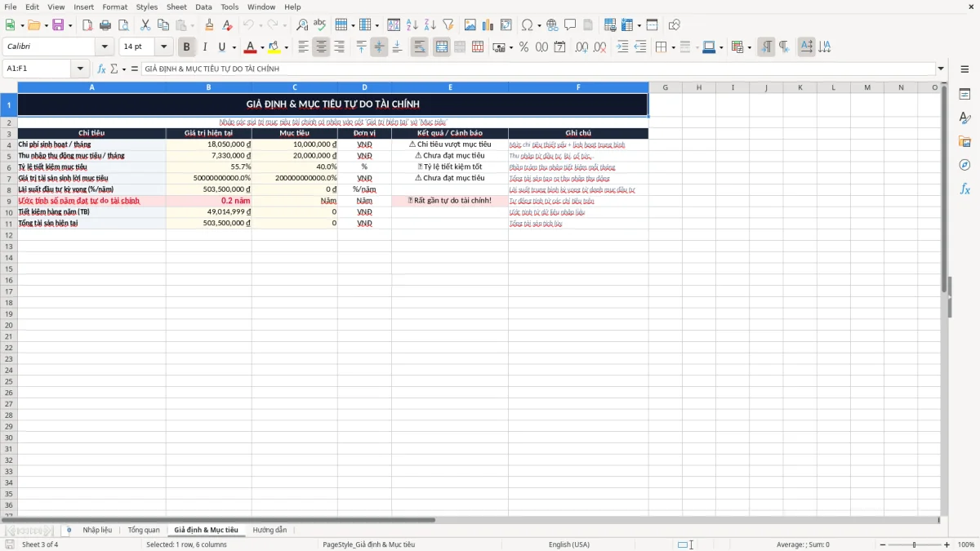
Task: Expand the Conditional Formatting dropdown arrow
Action: (750, 47)
